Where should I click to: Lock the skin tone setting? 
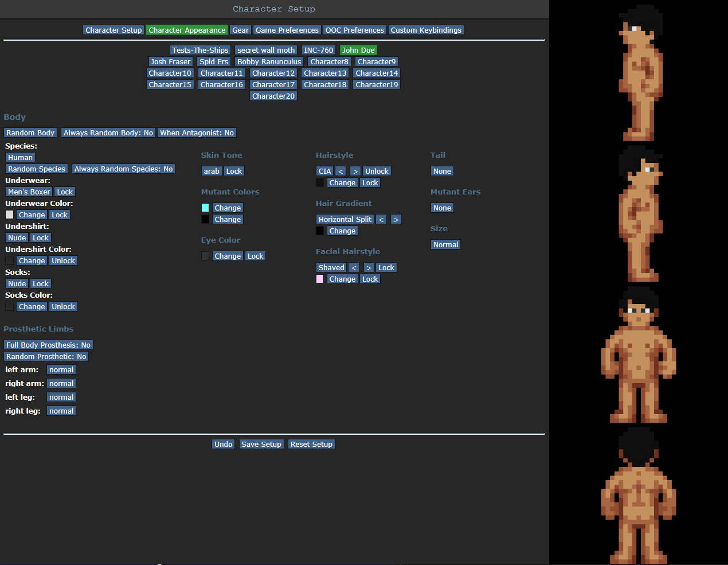tap(234, 172)
